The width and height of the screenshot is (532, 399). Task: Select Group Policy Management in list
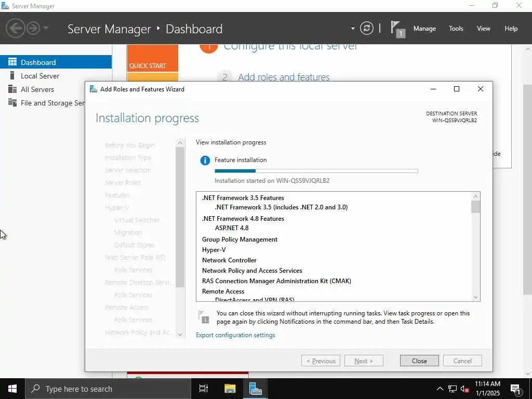240,240
